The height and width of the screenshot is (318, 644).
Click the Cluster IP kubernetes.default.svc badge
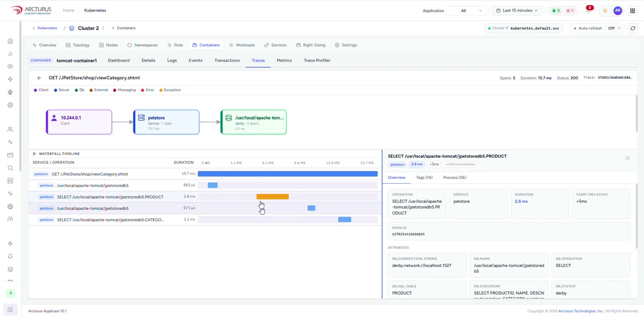524,28
